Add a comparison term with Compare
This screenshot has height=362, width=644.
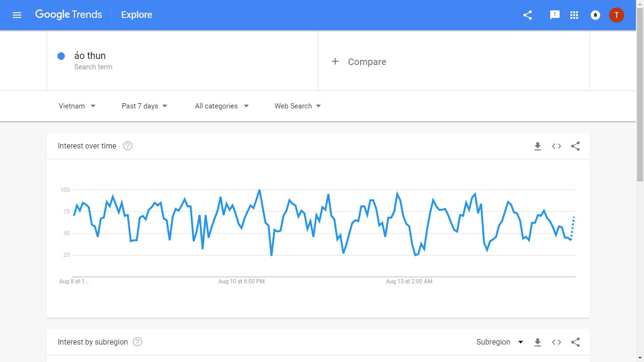pos(359,62)
